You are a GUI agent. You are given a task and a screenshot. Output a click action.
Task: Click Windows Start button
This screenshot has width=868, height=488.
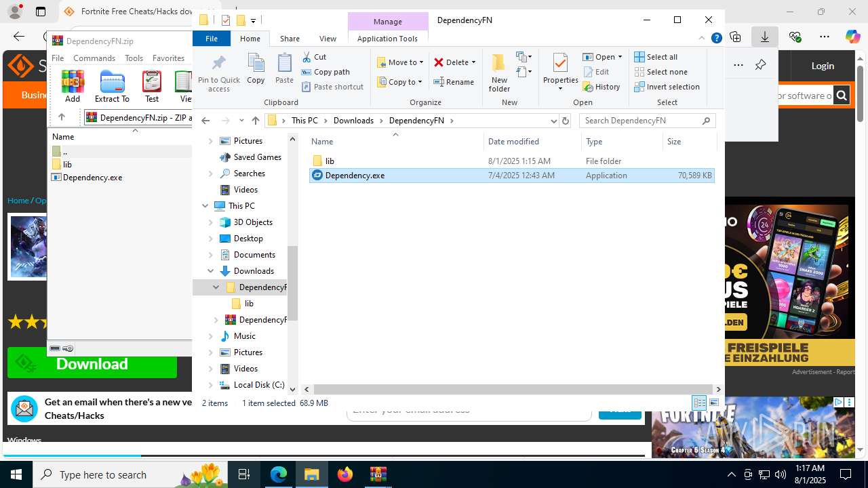[x=16, y=474]
